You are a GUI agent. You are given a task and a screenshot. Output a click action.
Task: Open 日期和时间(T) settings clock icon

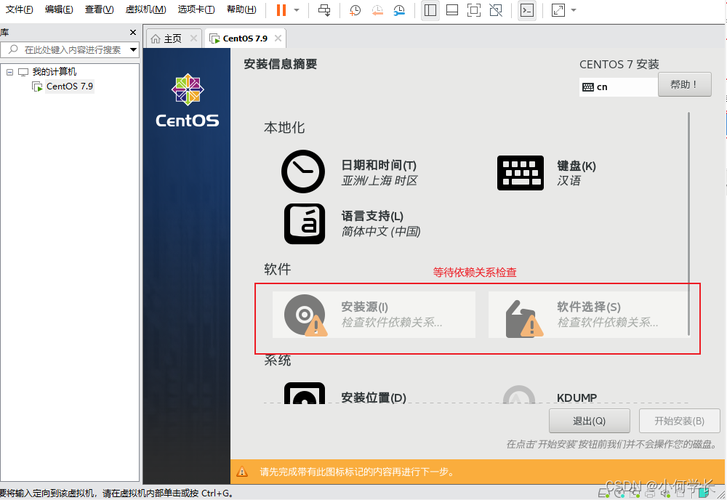pyautogui.click(x=303, y=171)
